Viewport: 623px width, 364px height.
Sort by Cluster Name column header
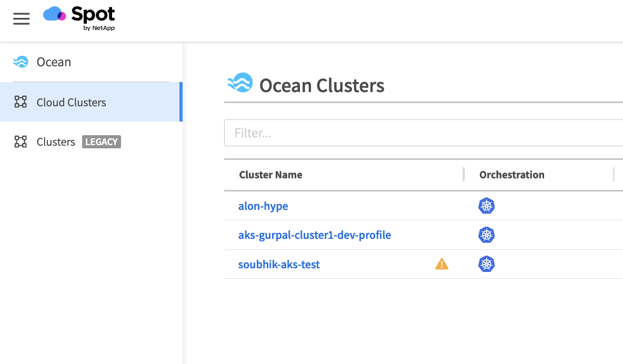coord(270,175)
